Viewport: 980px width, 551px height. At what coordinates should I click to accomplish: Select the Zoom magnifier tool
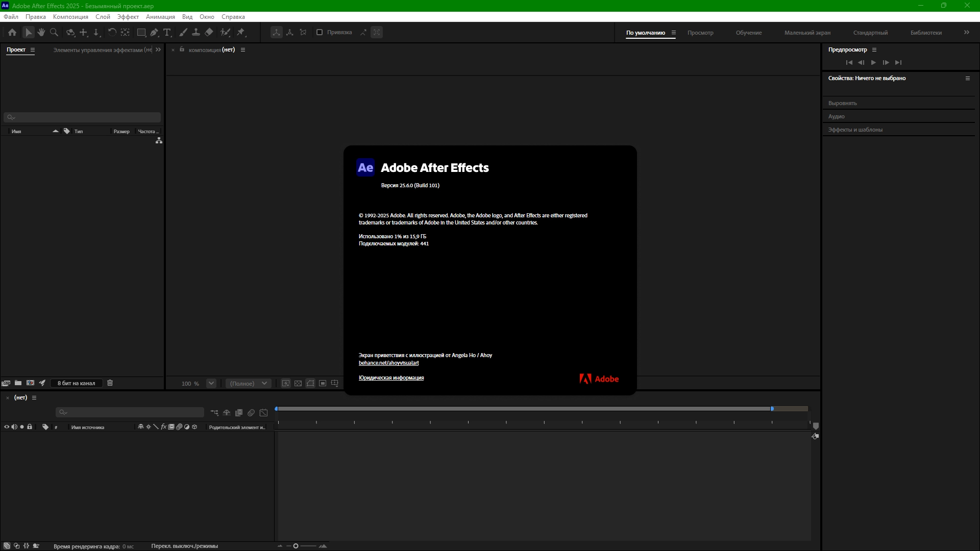coord(54,32)
